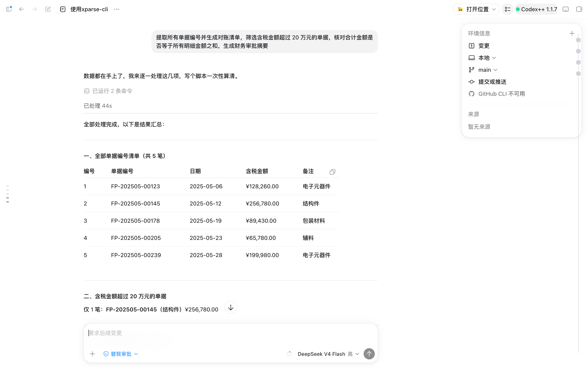Copy the table with the copy icon

[332, 172]
